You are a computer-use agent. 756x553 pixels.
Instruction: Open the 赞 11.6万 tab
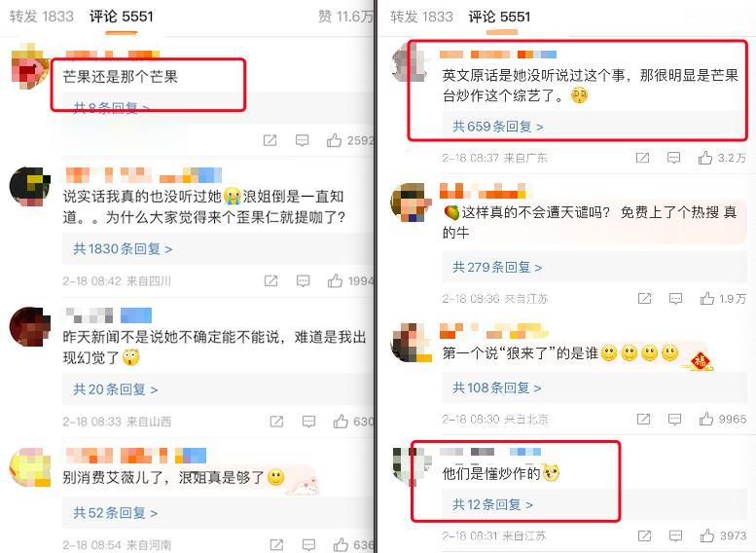345,17
